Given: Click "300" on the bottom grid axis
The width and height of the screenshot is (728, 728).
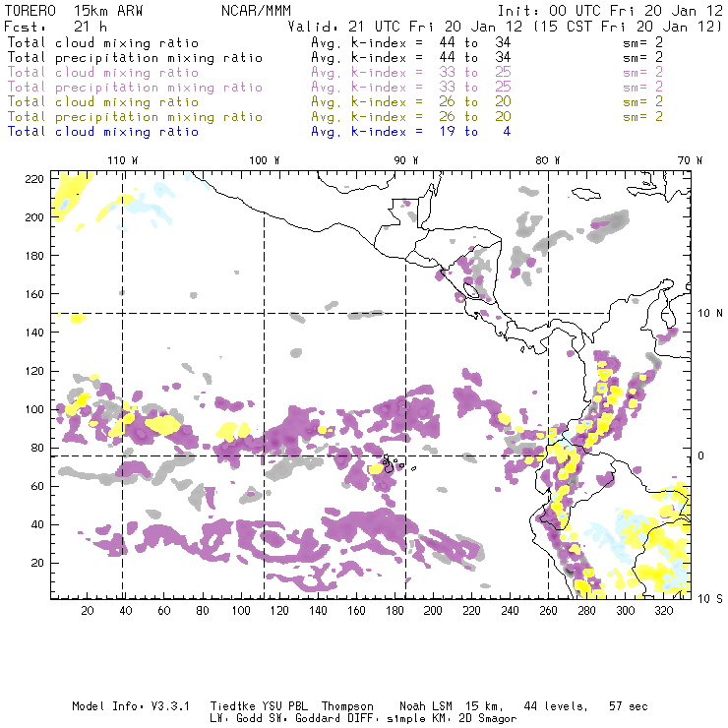Looking at the screenshot, I should point(626,611).
